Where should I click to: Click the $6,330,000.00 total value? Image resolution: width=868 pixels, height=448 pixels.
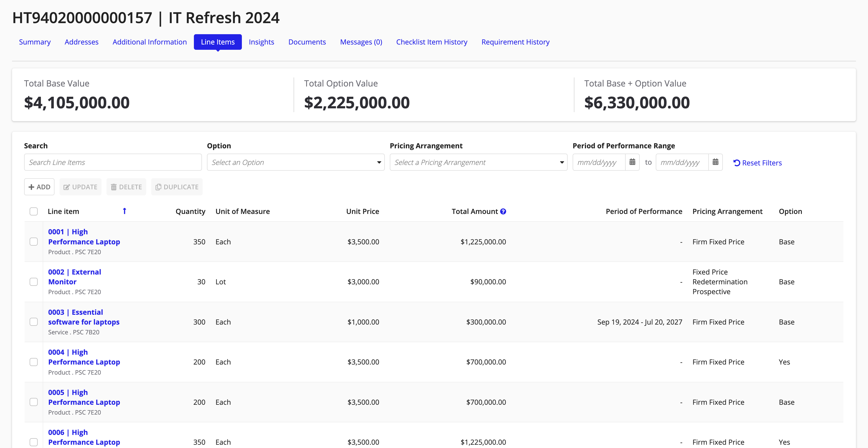coord(637,103)
